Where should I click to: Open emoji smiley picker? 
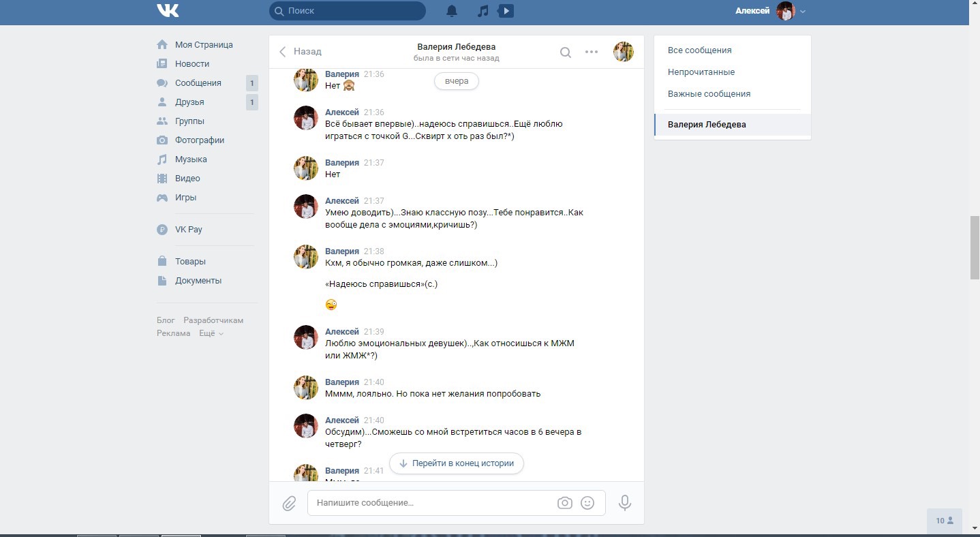click(587, 503)
